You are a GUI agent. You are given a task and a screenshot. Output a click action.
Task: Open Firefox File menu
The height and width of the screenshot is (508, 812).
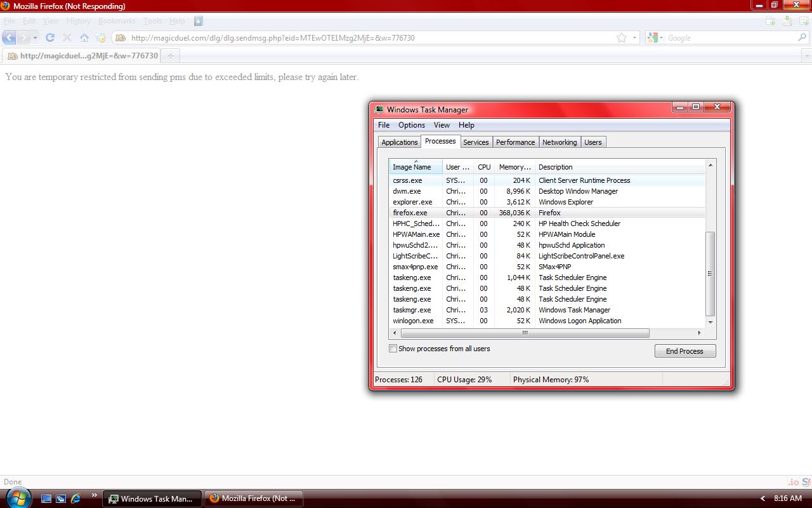10,21
